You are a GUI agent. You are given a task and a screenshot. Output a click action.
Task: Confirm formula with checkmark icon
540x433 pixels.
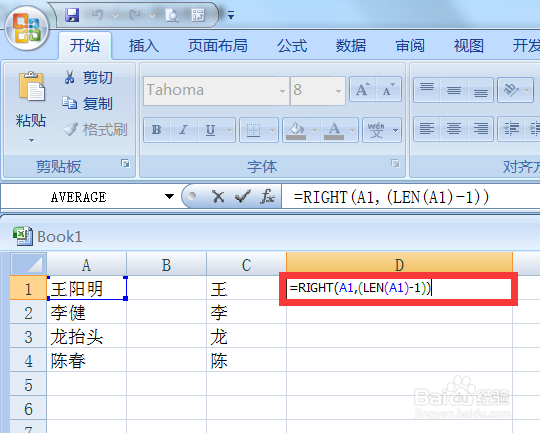243,197
